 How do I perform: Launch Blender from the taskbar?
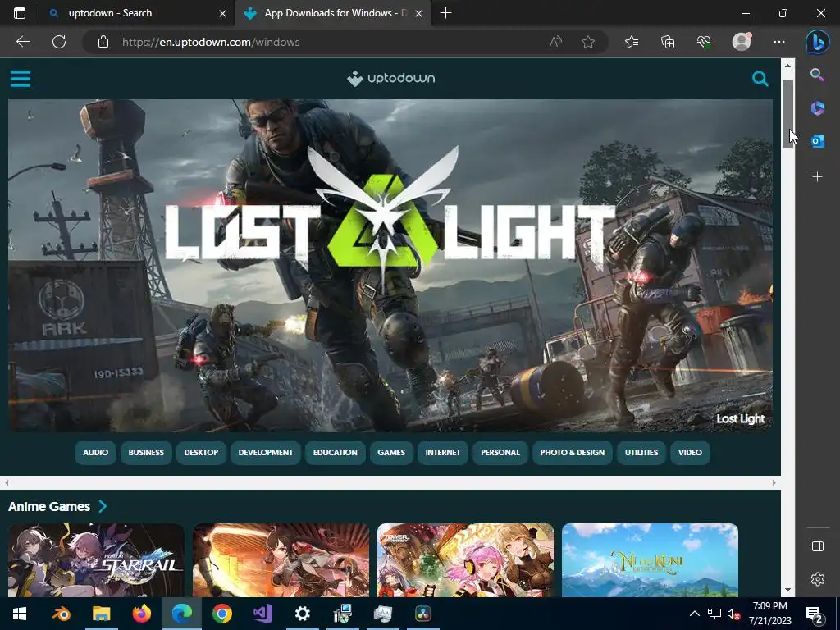tap(61, 614)
